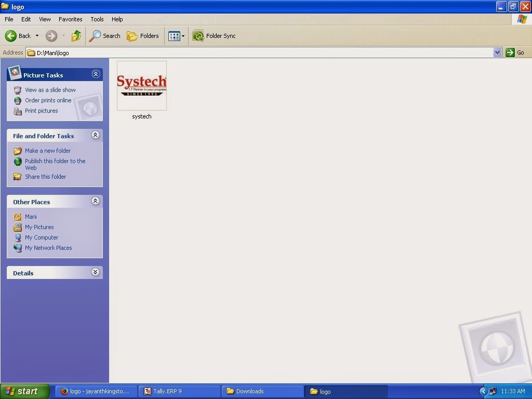
Task: Open the Views layout dropdown
Action: (183, 36)
